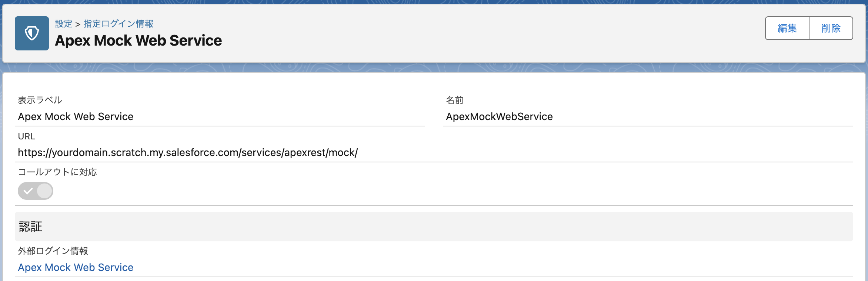This screenshot has width=868, height=281.
Task: Go to the 指定ログイン情報 breadcrumb link
Action: (118, 24)
